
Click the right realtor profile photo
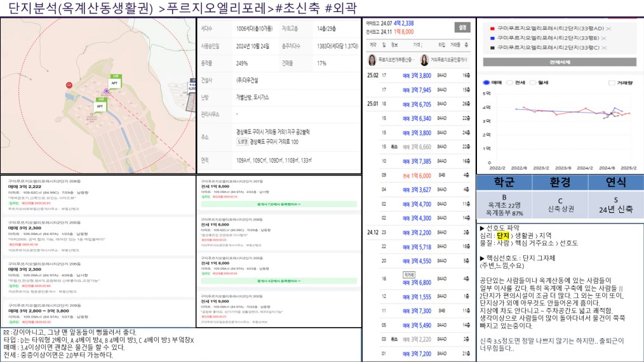click(x=424, y=60)
